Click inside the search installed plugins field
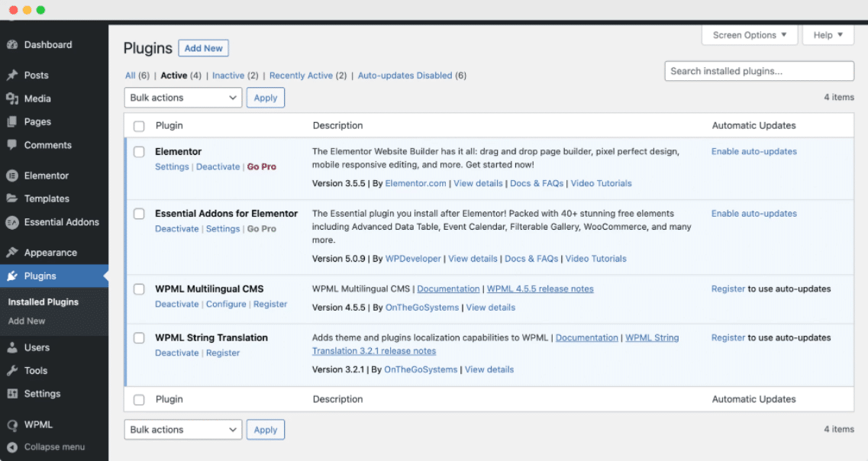868x461 pixels. [759, 70]
